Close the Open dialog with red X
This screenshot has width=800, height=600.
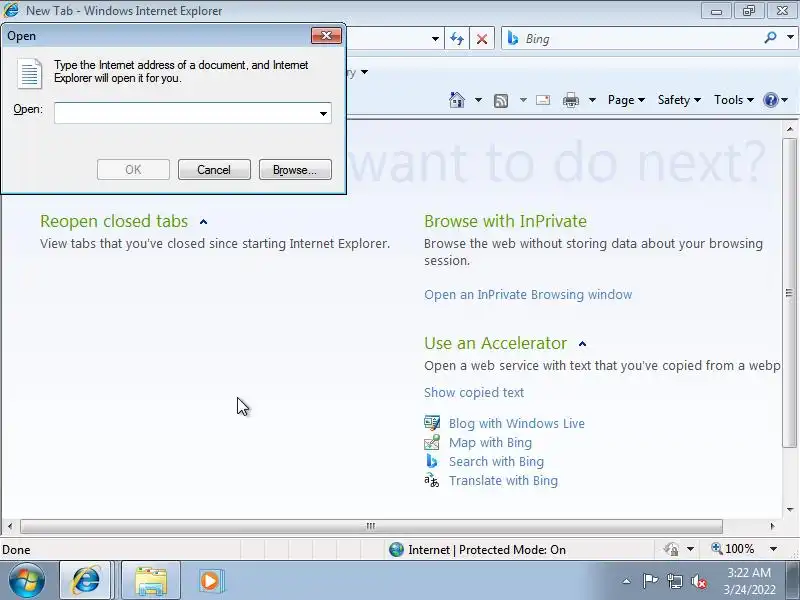[326, 36]
